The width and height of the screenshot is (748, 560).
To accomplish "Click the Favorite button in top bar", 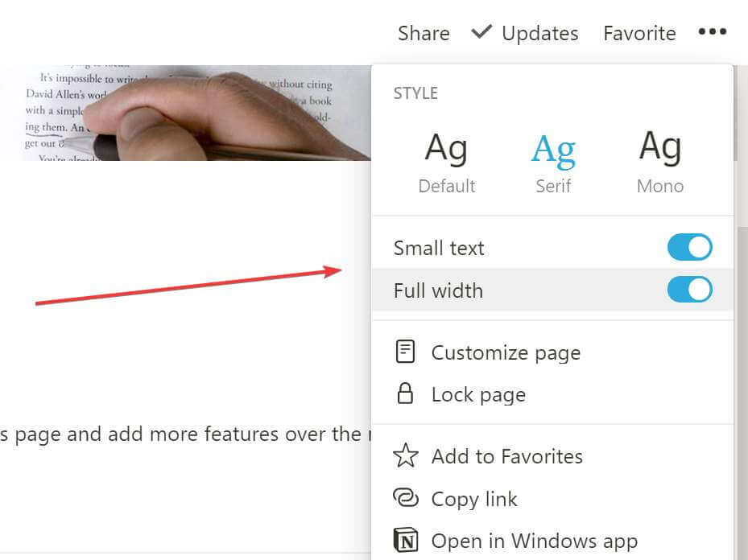I will tap(639, 33).
